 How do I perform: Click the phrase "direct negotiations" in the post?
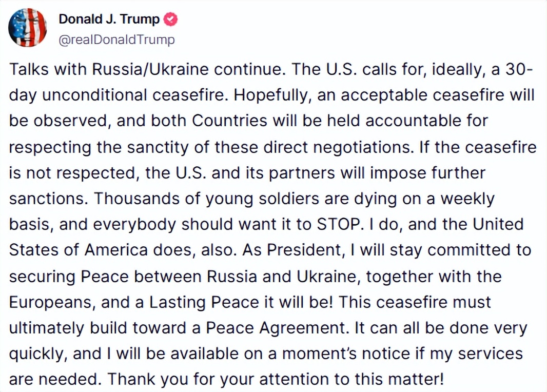337,147
